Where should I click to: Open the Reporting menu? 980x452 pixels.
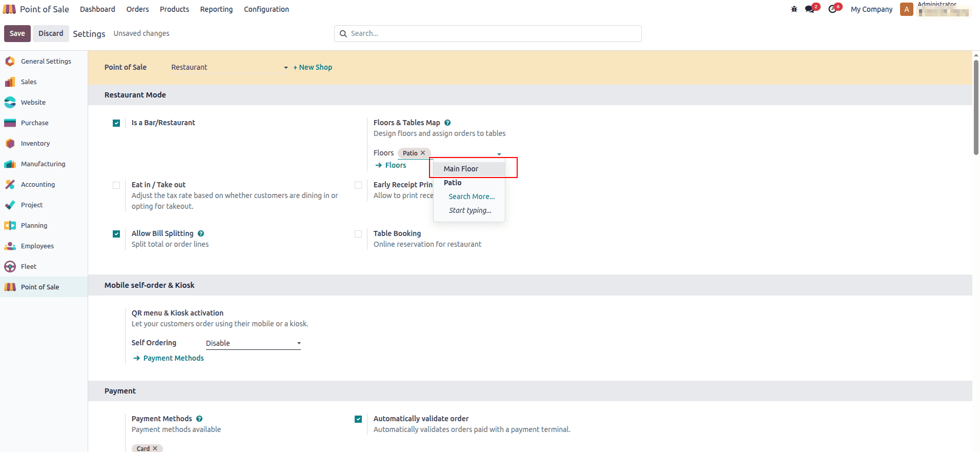tap(216, 9)
